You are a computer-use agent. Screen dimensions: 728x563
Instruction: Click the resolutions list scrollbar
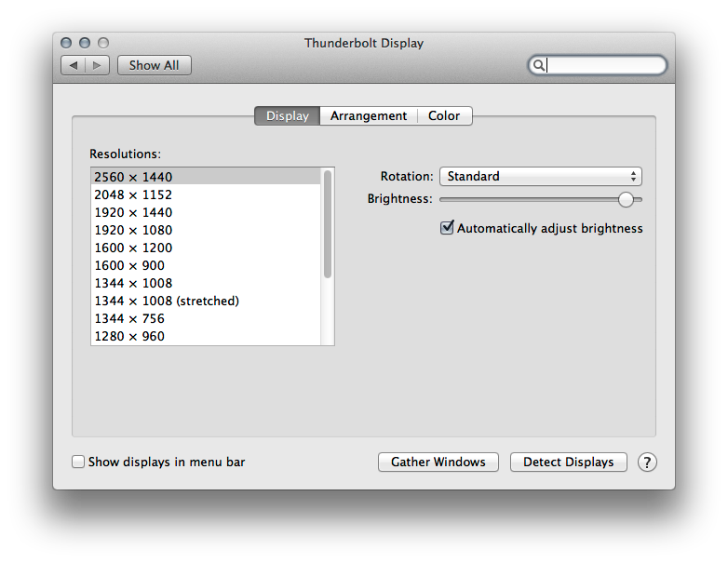328,224
